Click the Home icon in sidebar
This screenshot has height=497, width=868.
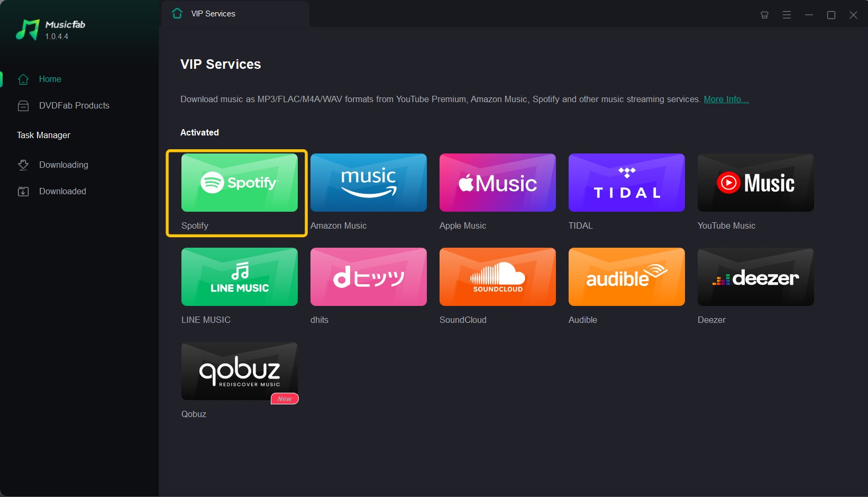[23, 79]
